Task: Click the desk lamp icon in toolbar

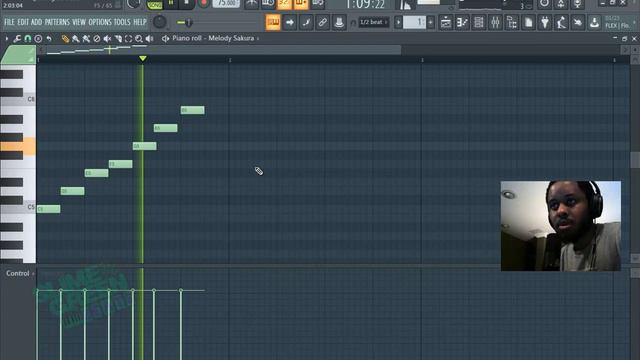Action: click(561, 22)
